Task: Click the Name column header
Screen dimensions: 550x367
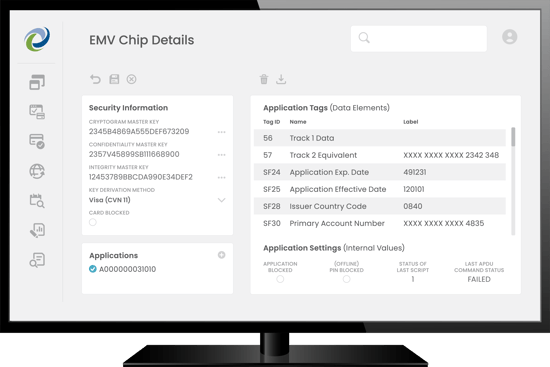Action: (x=298, y=122)
